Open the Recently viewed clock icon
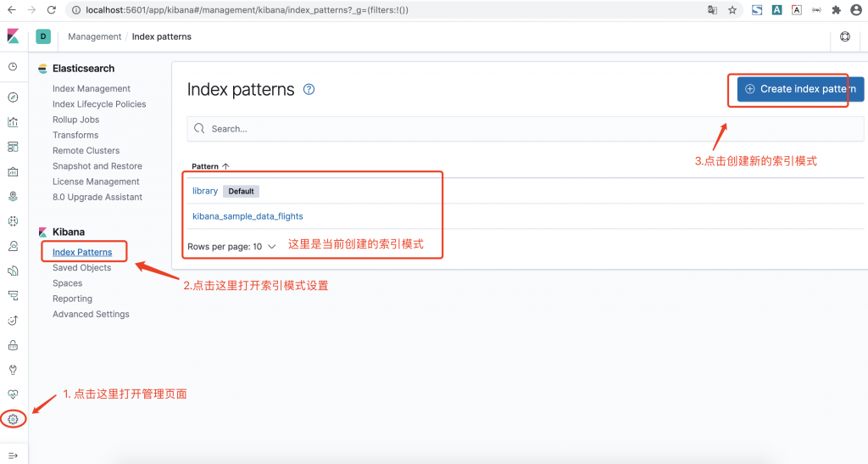This screenshot has height=464, width=868. (13, 67)
